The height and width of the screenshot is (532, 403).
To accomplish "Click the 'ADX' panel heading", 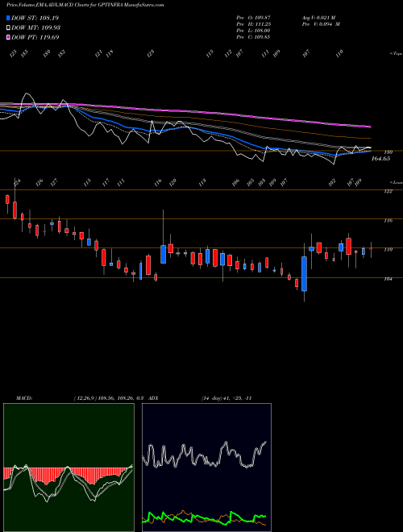I will [x=153, y=398].
